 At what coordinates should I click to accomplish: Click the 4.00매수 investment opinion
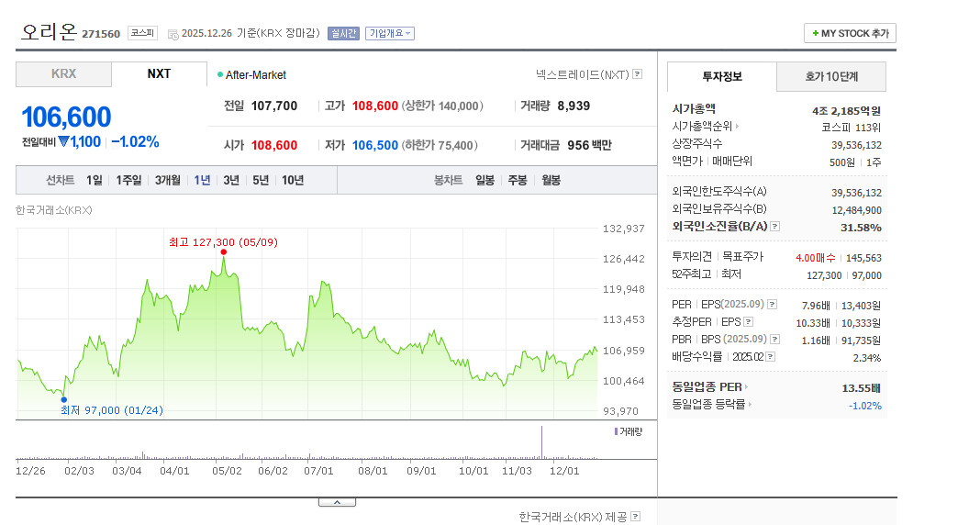[816, 258]
